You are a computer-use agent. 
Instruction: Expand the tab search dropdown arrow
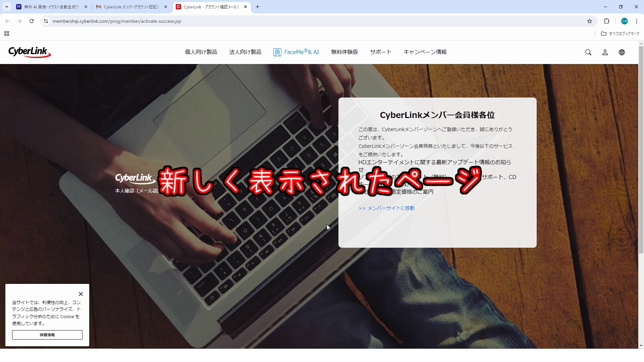6,7
